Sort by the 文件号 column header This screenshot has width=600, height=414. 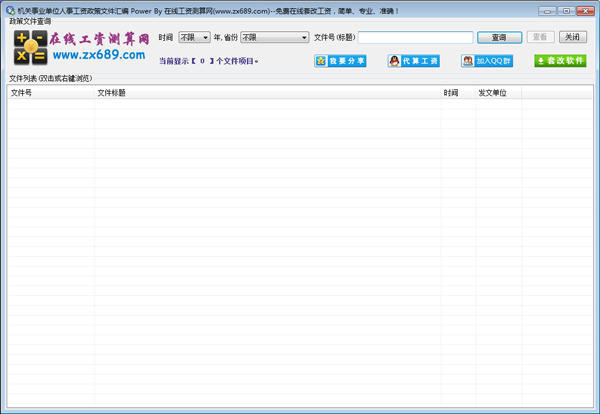51,93
